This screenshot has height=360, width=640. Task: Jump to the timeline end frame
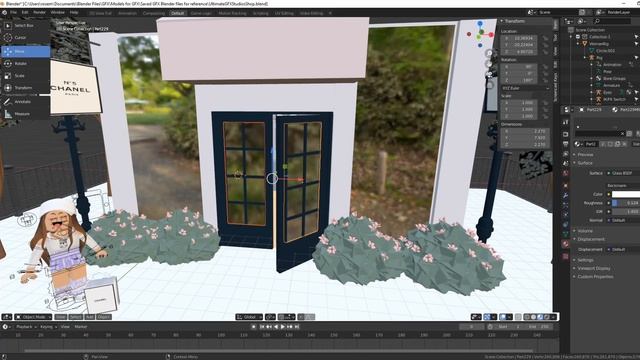(297, 327)
